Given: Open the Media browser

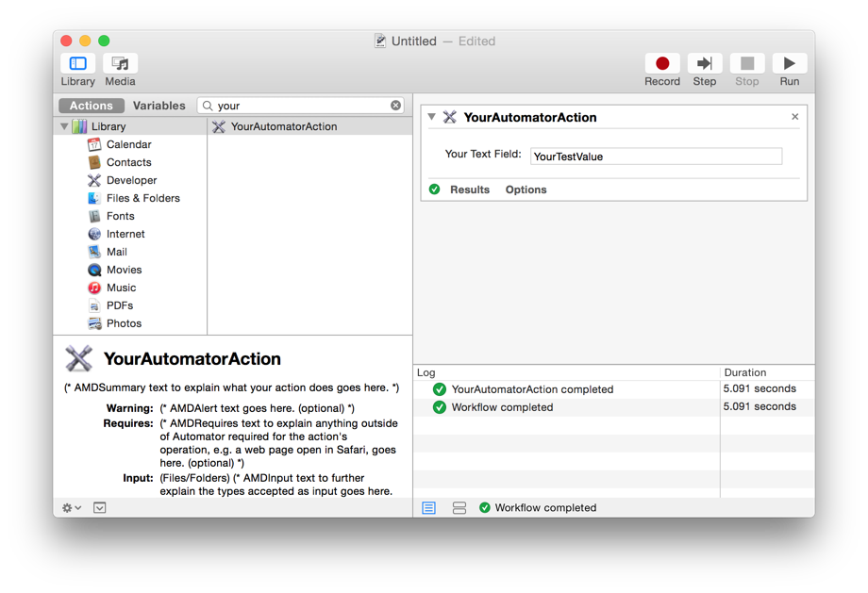Looking at the screenshot, I should (120, 63).
